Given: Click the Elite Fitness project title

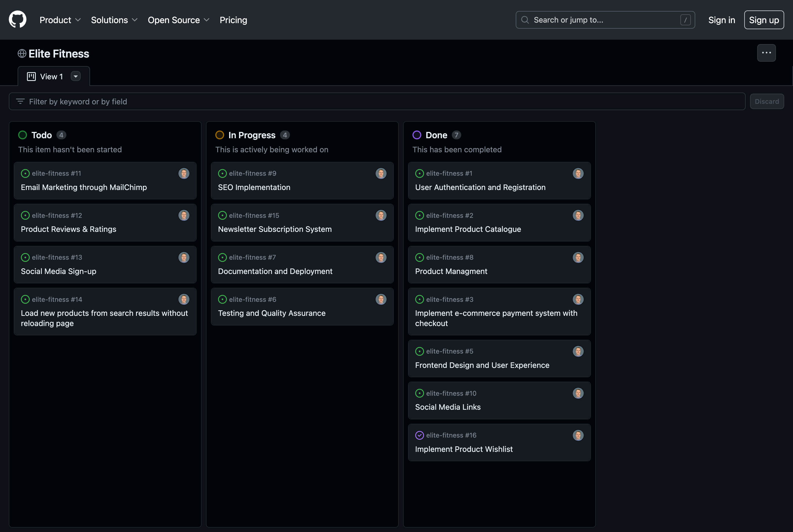Looking at the screenshot, I should point(59,54).
